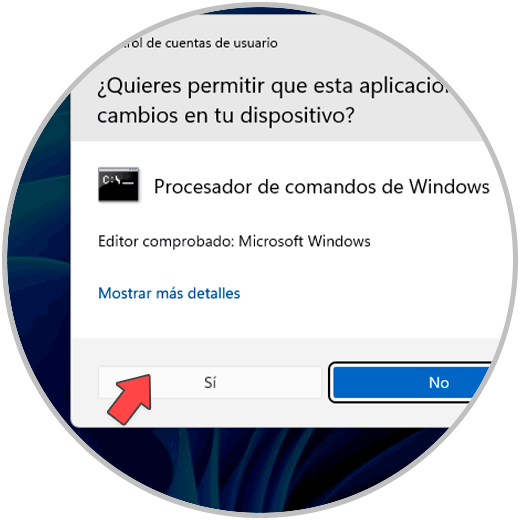Select the Procesador de comandos de Windows name

pyautogui.click(x=322, y=186)
